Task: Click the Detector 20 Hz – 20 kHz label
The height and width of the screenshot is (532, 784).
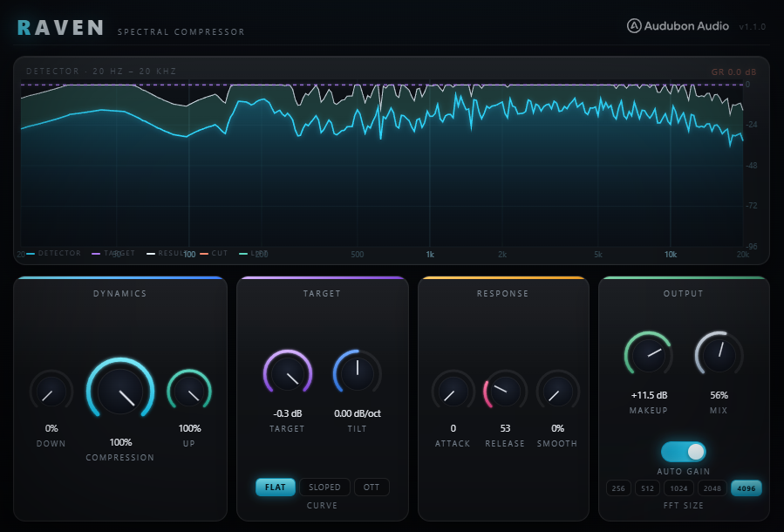Action: click(x=101, y=71)
